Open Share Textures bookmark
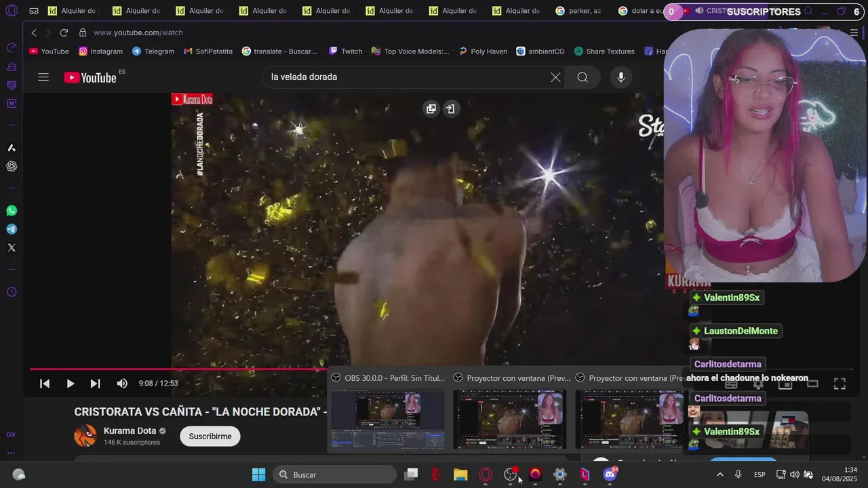This screenshot has height=488, width=868. coord(604,52)
